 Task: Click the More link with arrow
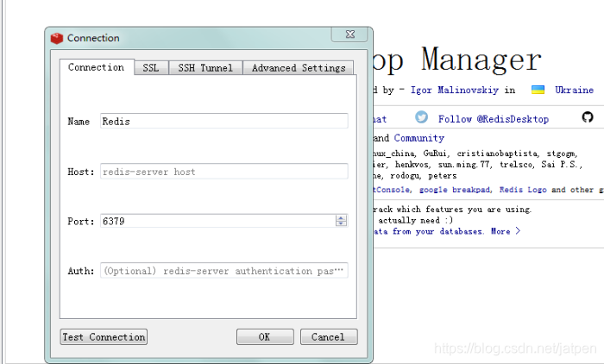tap(506, 231)
